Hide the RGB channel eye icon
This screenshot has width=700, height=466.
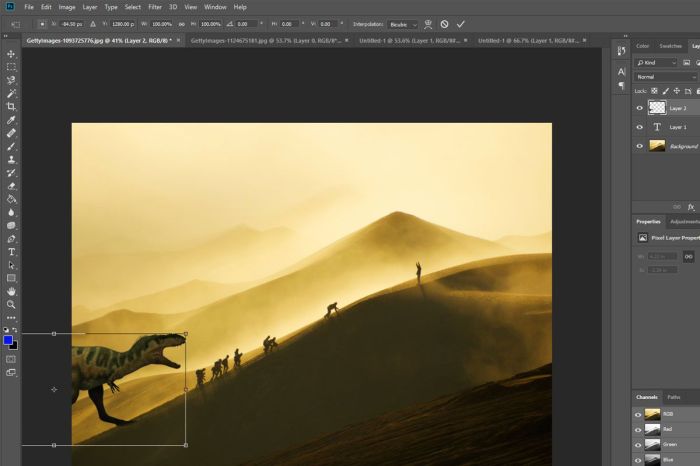(640, 413)
